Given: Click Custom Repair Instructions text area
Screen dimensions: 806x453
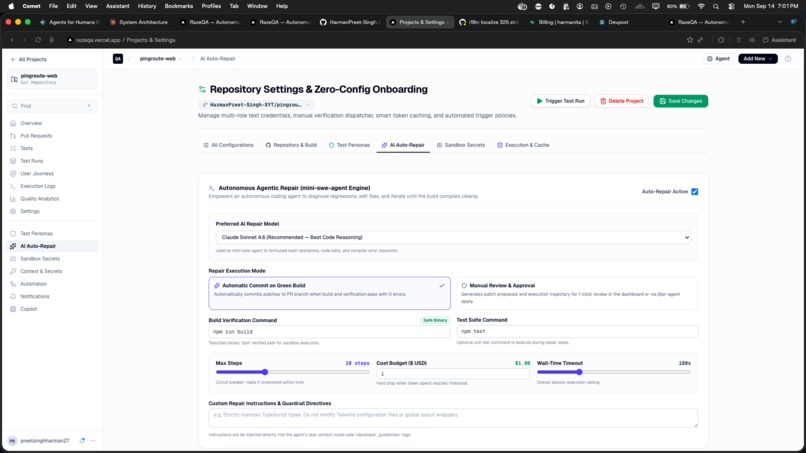Looking at the screenshot, I should tap(453, 418).
